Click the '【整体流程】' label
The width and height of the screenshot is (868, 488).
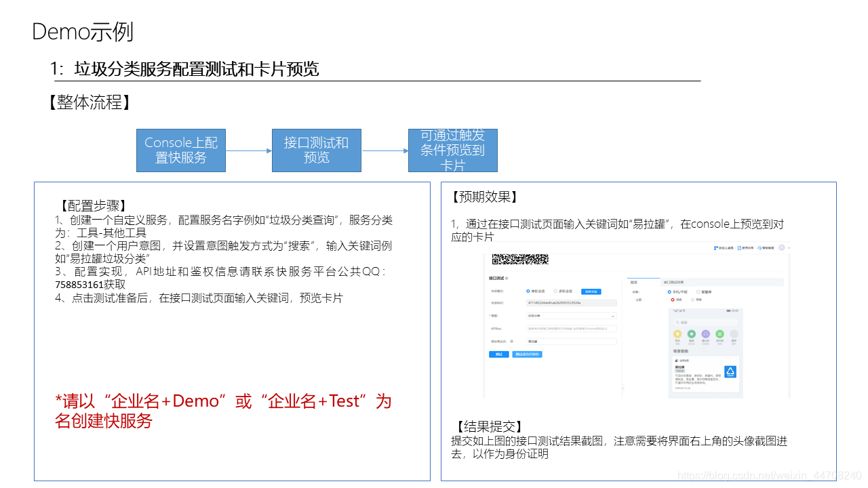click(x=89, y=102)
